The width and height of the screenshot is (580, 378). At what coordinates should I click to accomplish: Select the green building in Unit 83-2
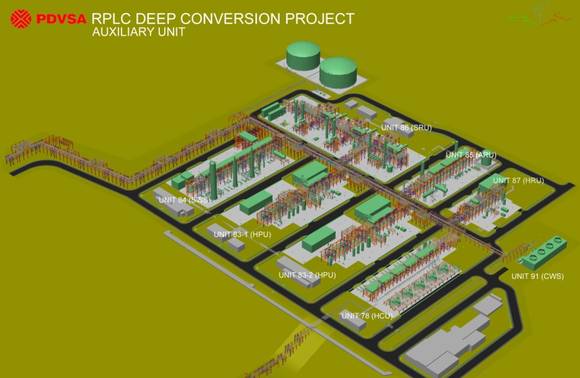319,239
